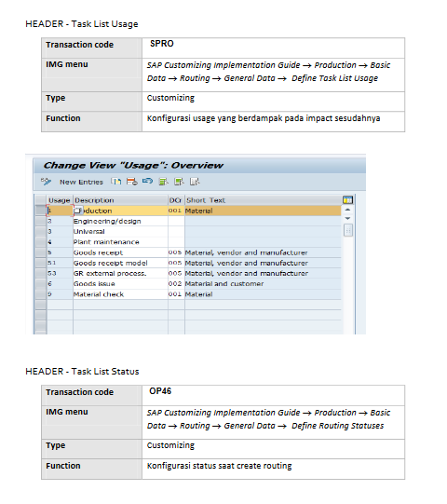
Task: Click the Select All icon
Action: pyautogui.click(x=164, y=182)
